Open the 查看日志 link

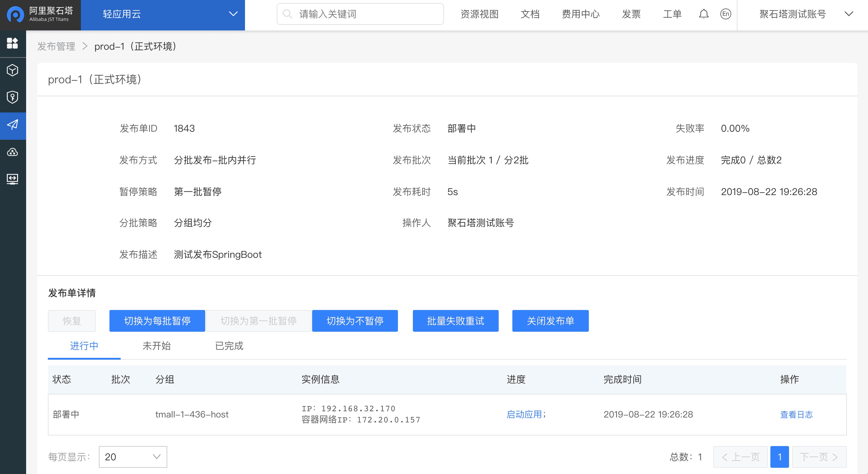coord(796,414)
